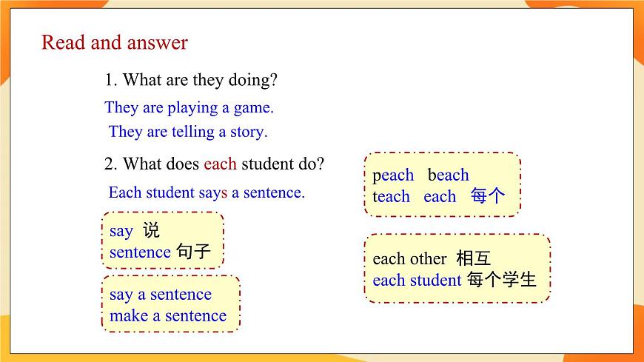Click the word 'sentence' beside 句子
Viewport: 644px width, 362px height.
(140, 252)
